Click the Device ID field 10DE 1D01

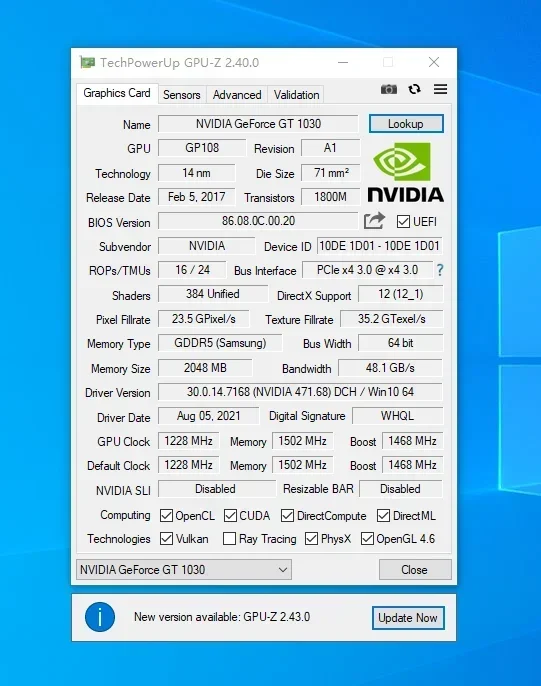click(379, 246)
